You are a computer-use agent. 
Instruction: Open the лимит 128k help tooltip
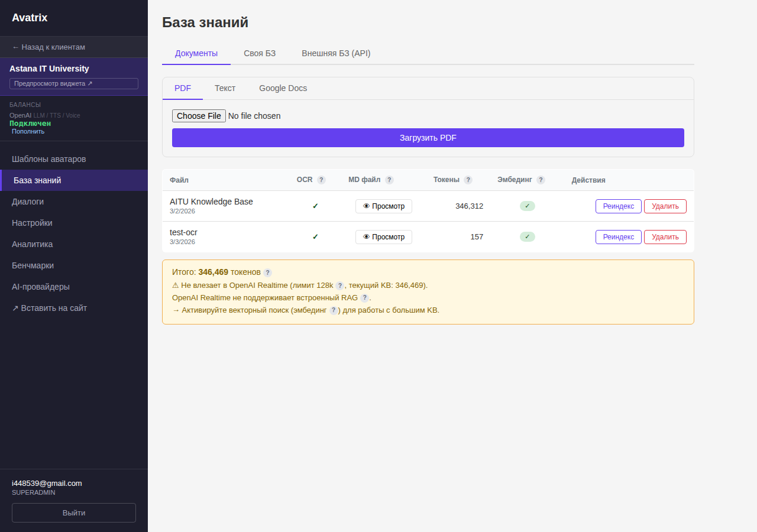coord(339,285)
